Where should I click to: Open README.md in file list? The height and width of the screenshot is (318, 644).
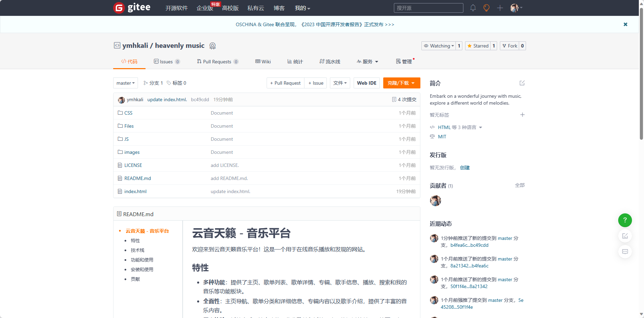click(x=137, y=178)
